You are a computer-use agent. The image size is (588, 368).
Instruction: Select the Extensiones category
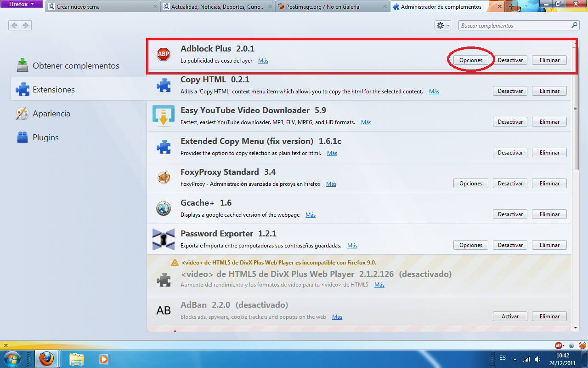(78, 90)
